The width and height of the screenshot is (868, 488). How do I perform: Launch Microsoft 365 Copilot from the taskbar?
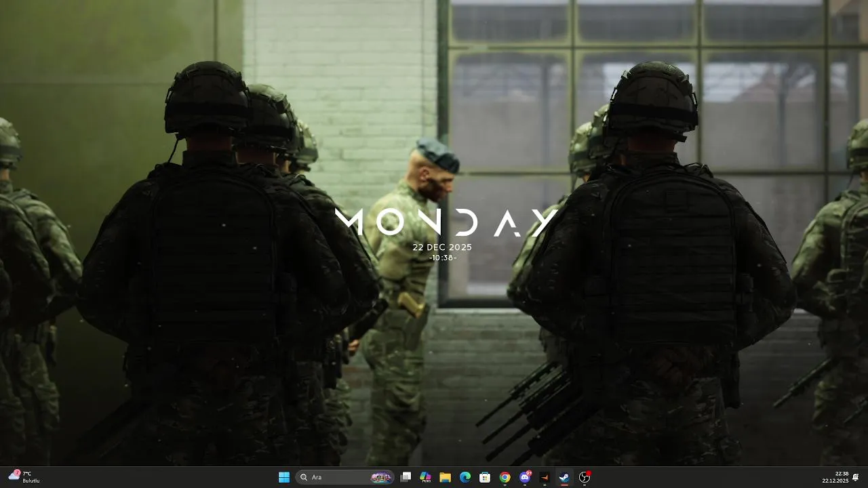(x=425, y=477)
